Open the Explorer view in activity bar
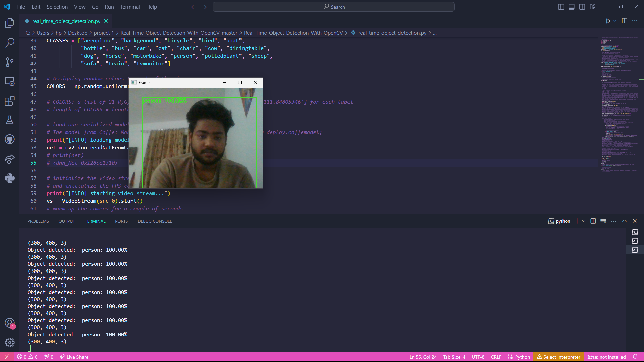 point(10,23)
